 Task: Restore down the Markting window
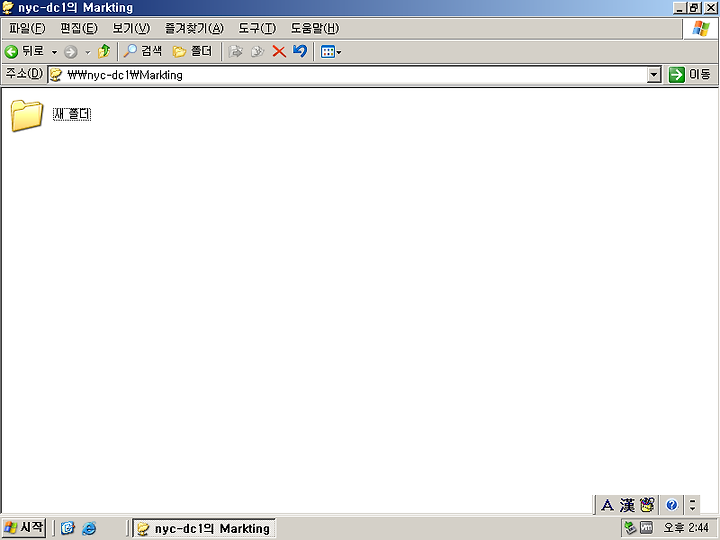click(694, 8)
